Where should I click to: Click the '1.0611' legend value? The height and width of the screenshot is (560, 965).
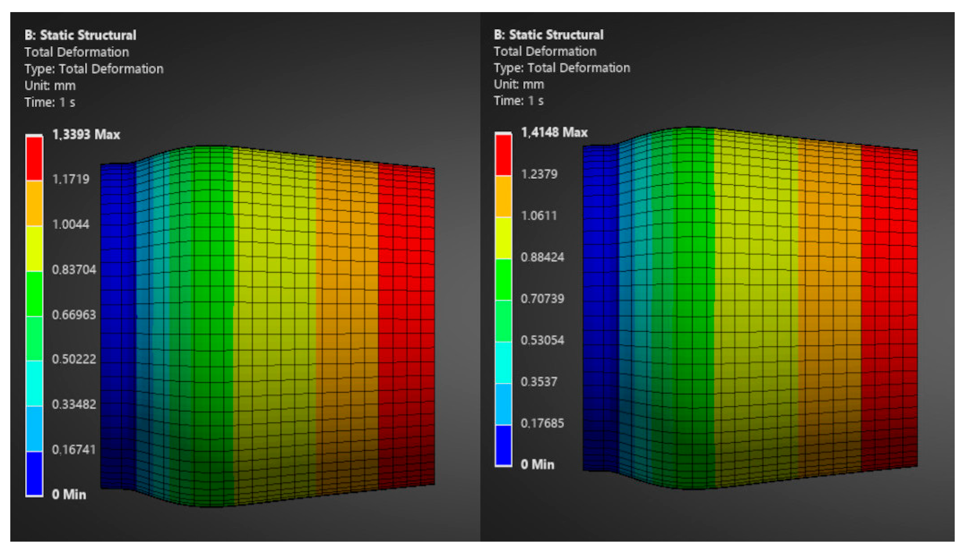[x=539, y=215]
